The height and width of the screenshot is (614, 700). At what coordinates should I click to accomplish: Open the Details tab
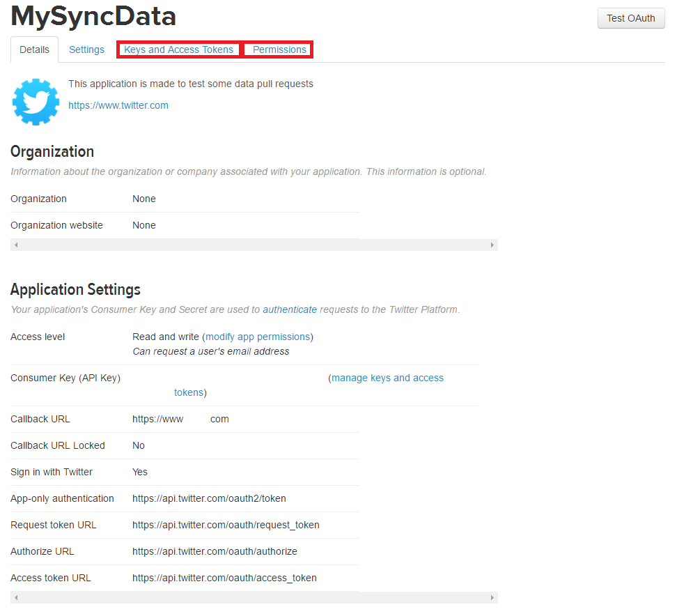34,49
